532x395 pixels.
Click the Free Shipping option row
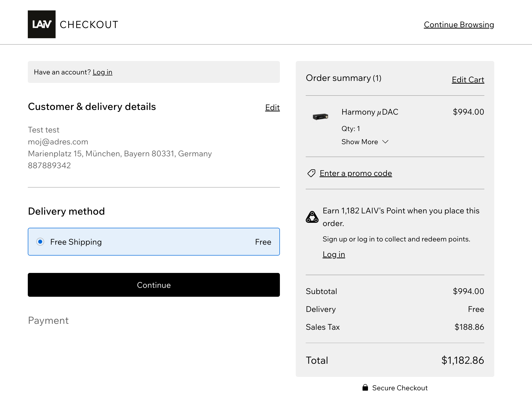(x=154, y=242)
